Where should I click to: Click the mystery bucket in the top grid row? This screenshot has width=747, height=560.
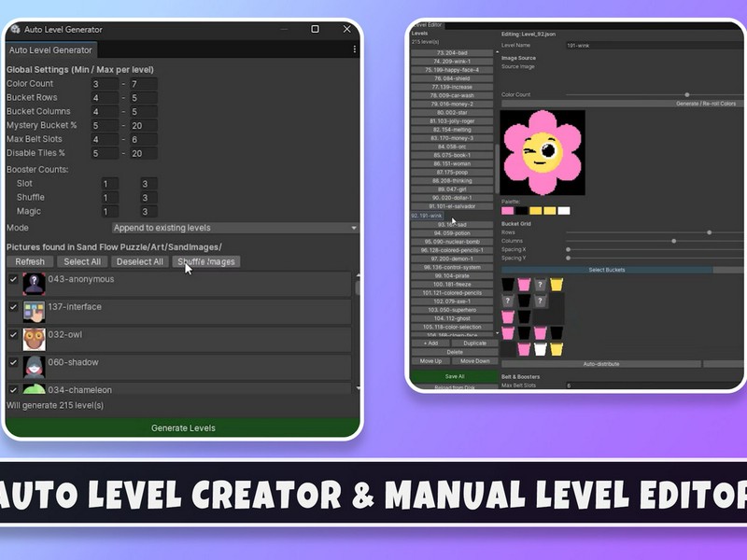540,285
